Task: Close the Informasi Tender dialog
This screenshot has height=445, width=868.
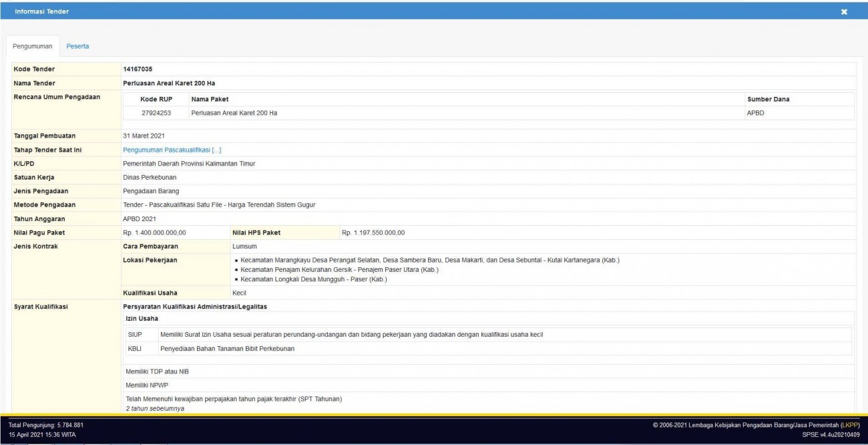Action: (844, 12)
